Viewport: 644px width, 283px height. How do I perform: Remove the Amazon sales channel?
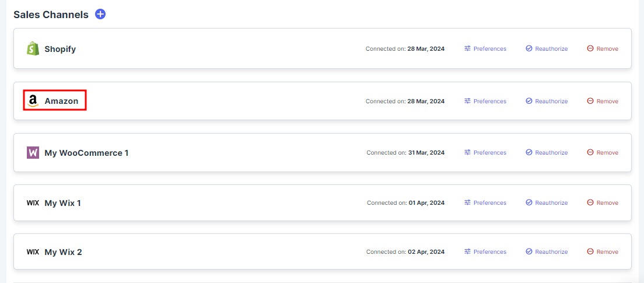click(x=603, y=101)
